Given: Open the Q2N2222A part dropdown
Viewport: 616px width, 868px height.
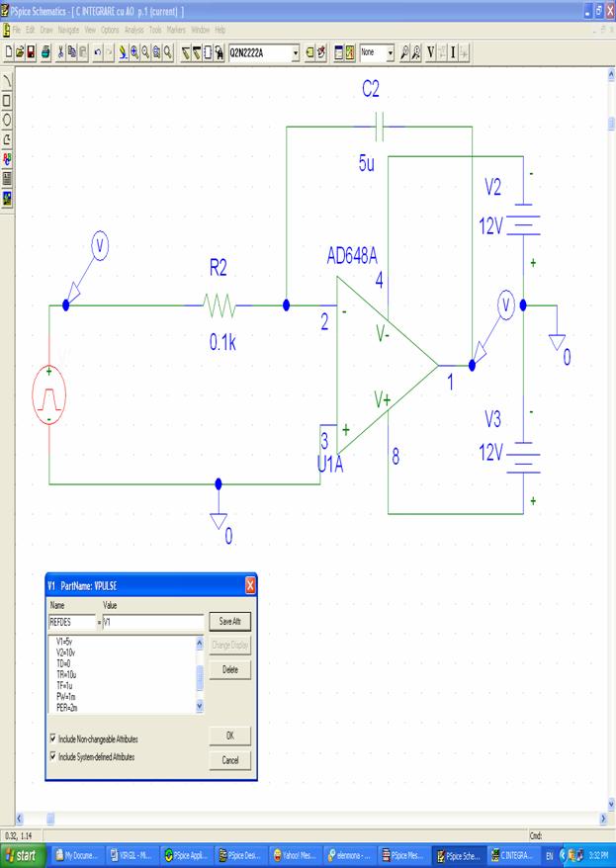Looking at the screenshot, I should 296,49.
